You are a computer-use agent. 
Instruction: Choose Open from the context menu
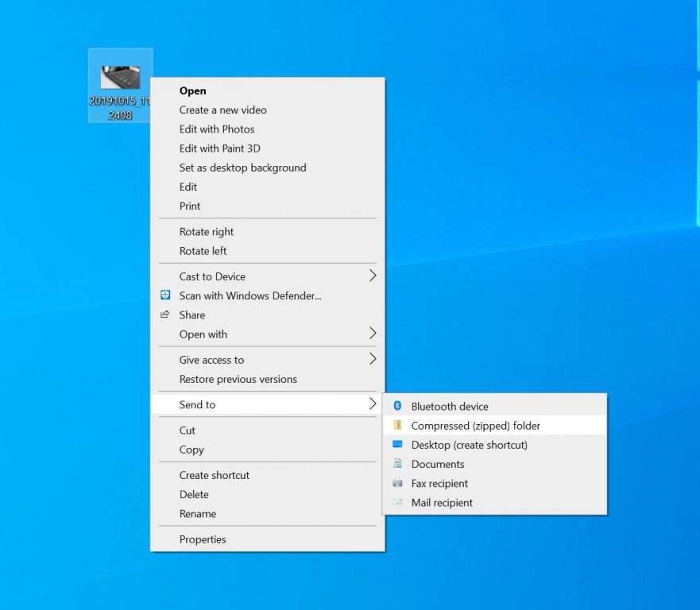[x=192, y=91]
